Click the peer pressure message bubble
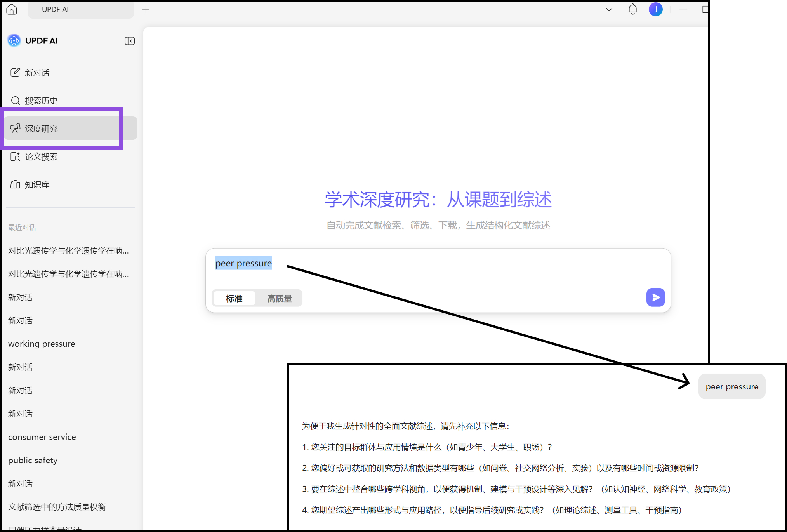Viewport: 787px width, 532px height. 732,386
